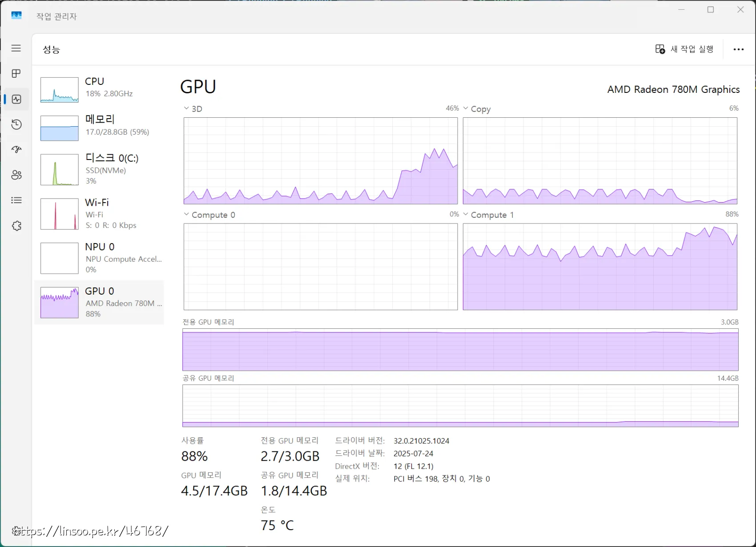Click the 1.8/14.4GB shared memory value

294,491
